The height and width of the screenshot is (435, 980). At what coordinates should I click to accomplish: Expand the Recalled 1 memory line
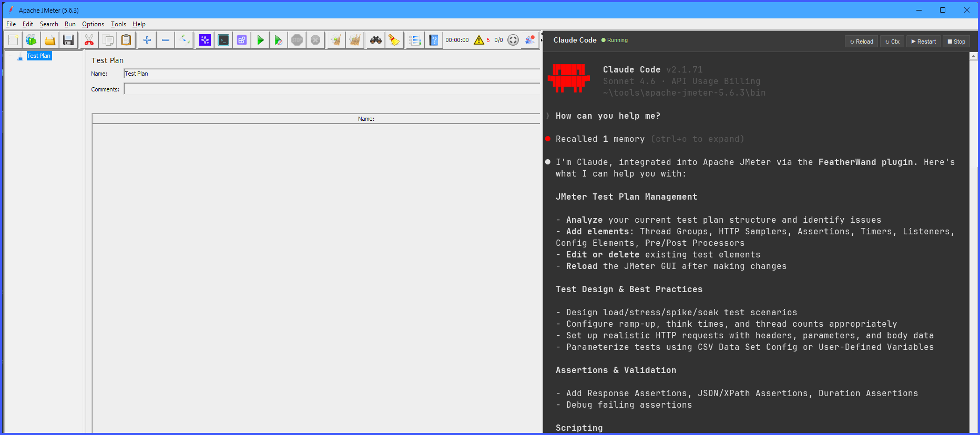pyautogui.click(x=649, y=139)
